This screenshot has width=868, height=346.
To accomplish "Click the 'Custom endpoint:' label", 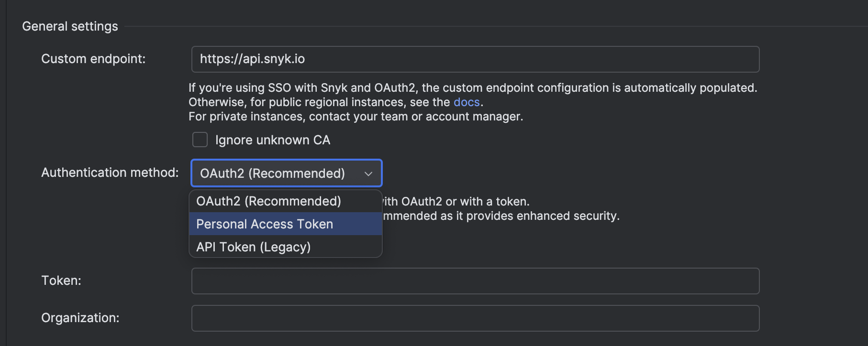I will click(93, 59).
